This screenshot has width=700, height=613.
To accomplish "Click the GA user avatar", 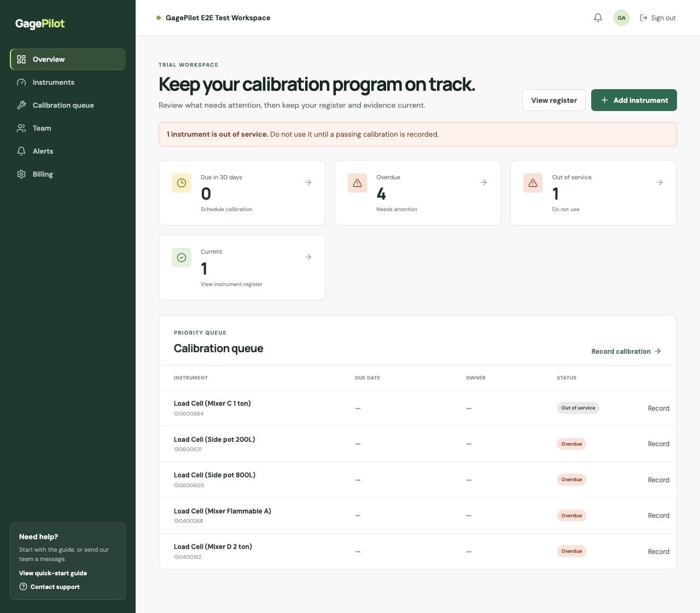I will click(x=621, y=17).
